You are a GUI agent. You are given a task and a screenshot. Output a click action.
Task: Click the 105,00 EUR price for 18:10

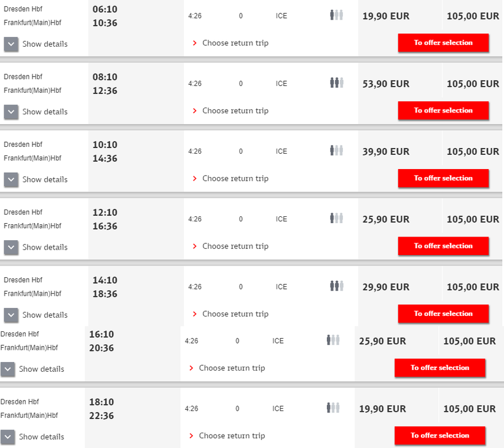coord(469,409)
